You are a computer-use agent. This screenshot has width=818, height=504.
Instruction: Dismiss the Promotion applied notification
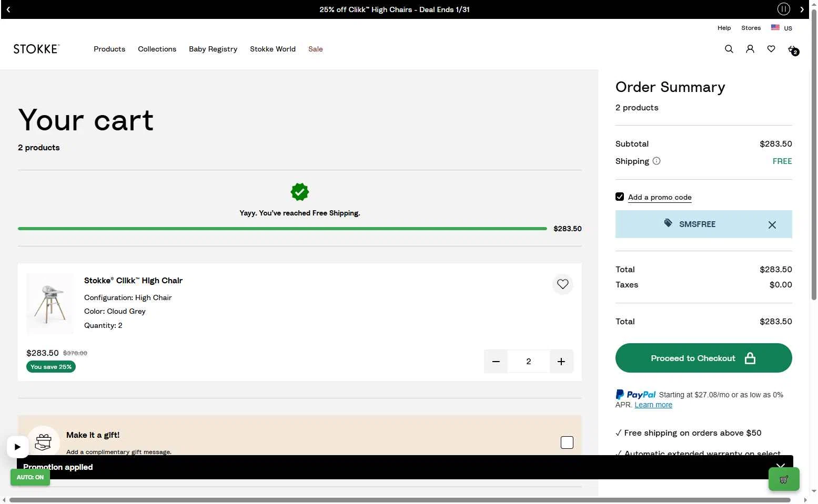tap(781, 466)
